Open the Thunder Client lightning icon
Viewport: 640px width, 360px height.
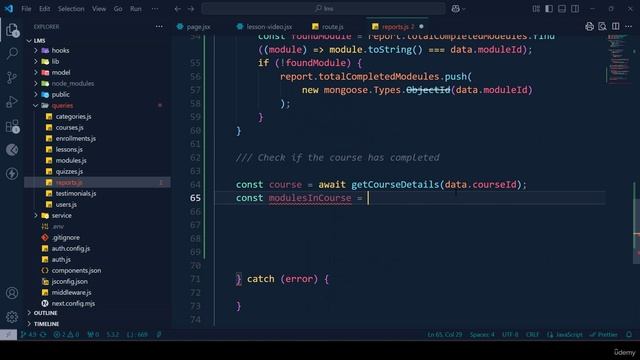coord(12,173)
